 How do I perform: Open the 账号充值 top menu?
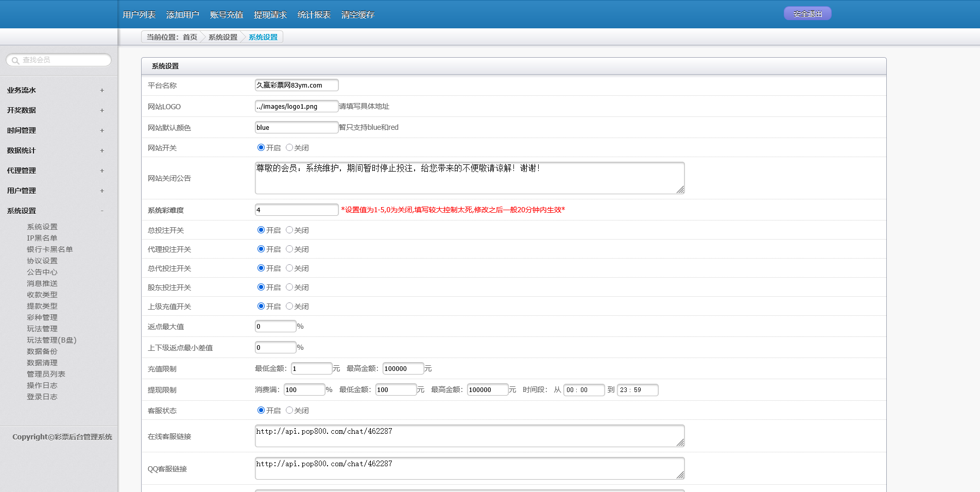coord(227,14)
